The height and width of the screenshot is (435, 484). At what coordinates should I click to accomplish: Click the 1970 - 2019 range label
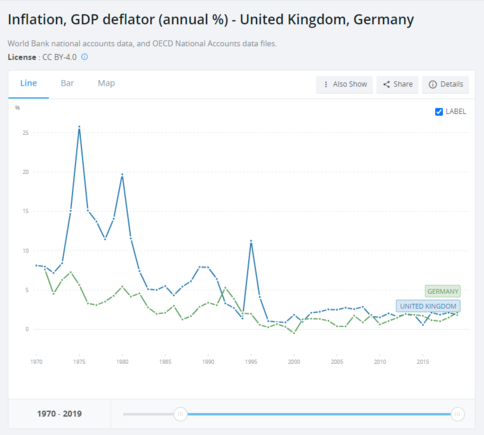(x=59, y=414)
